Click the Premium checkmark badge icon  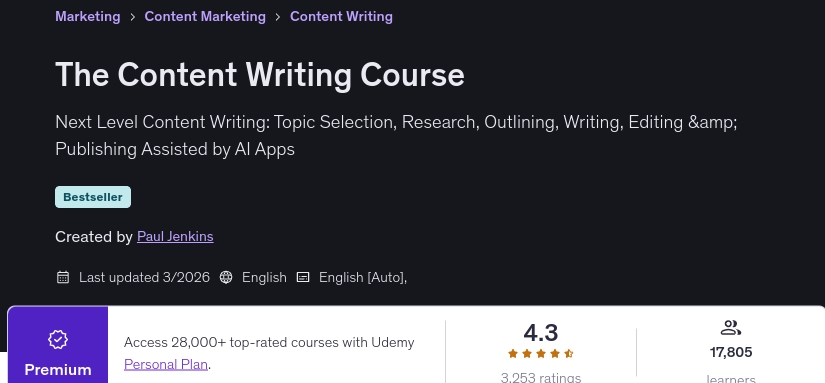coord(58,339)
